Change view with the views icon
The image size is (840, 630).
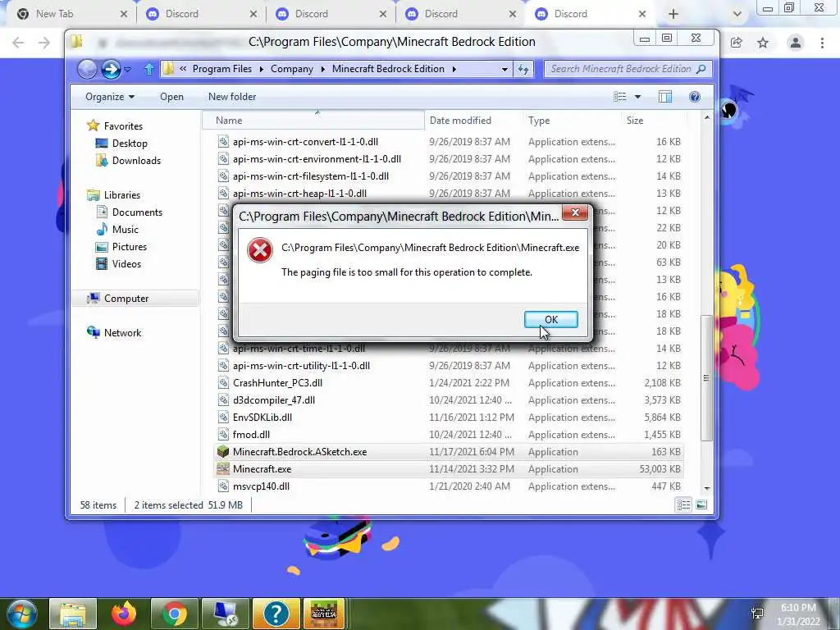(x=620, y=97)
